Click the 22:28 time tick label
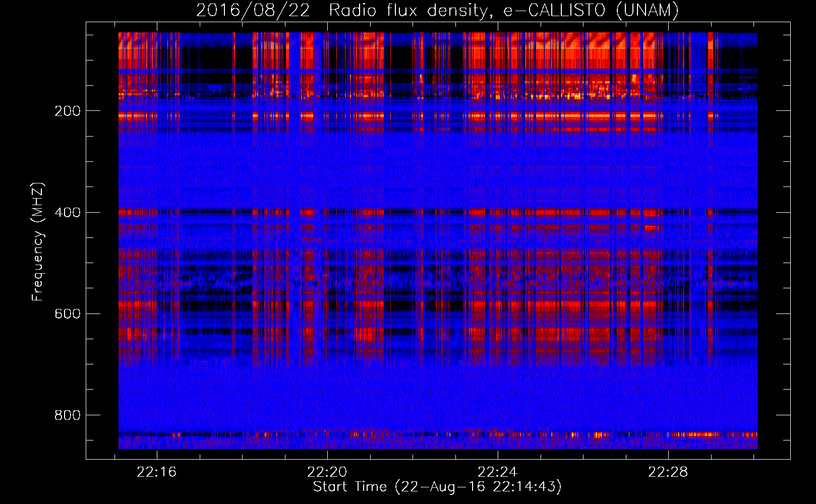Screen dimensions: 816x504 [x=668, y=472]
